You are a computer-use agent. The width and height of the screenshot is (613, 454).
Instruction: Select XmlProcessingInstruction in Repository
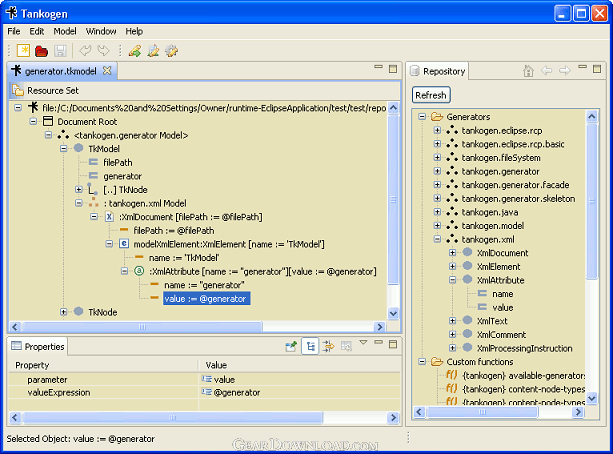[x=524, y=348]
